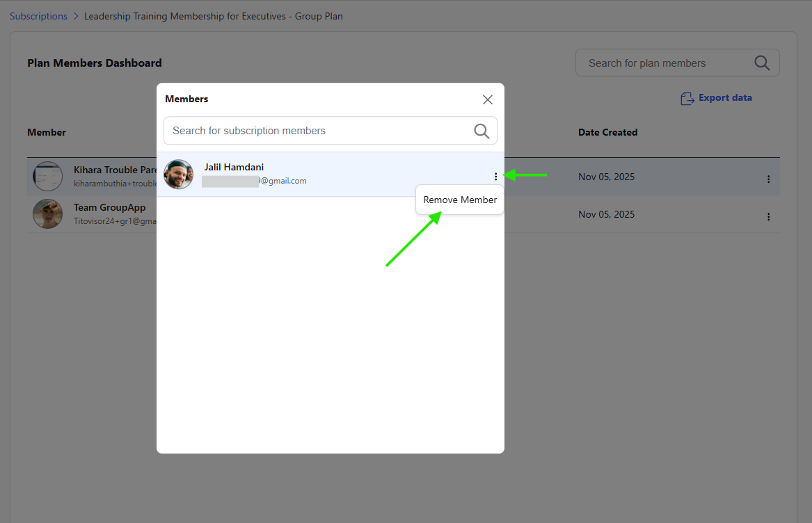The height and width of the screenshot is (523, 812).
Task: Click the export file icon
Action: click(687, 98)
